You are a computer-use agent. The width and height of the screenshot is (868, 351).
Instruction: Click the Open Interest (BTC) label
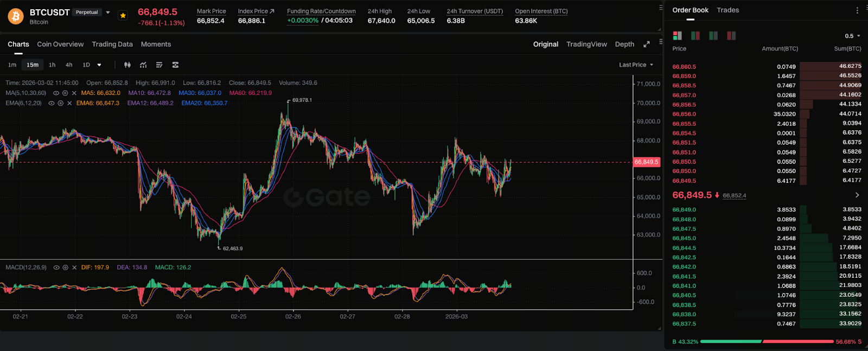point(541,11)
